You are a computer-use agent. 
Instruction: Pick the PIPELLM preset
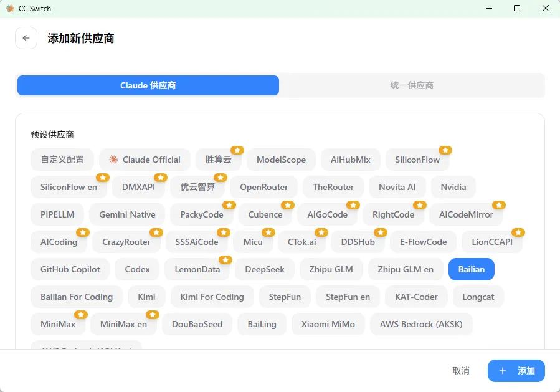(x=57, y=215)
